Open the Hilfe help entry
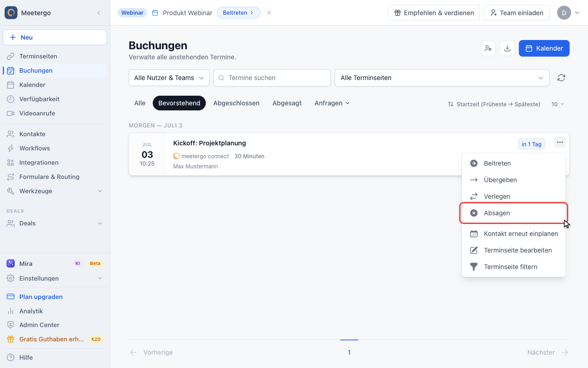The image size is (588, 368). click(55, 357)
